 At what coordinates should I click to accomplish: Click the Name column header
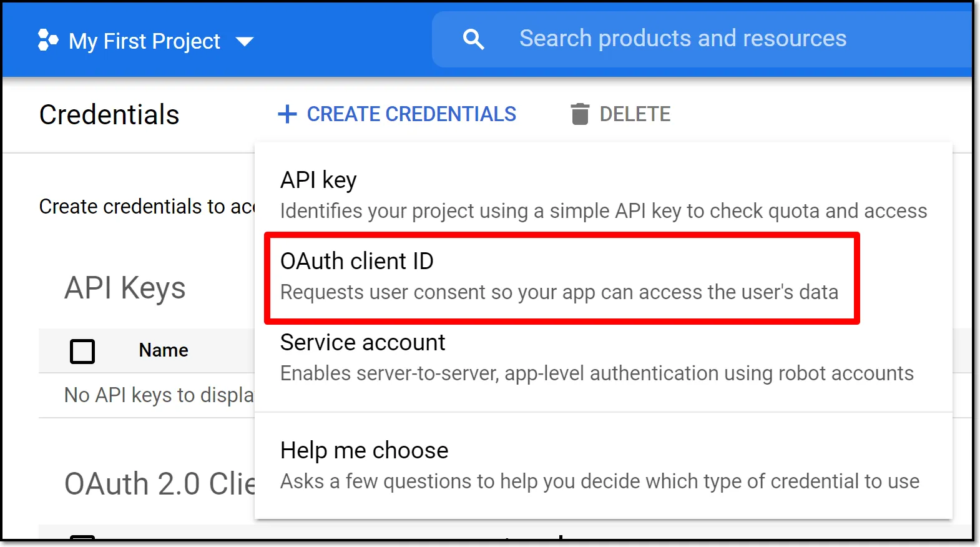tap(164, 350)
